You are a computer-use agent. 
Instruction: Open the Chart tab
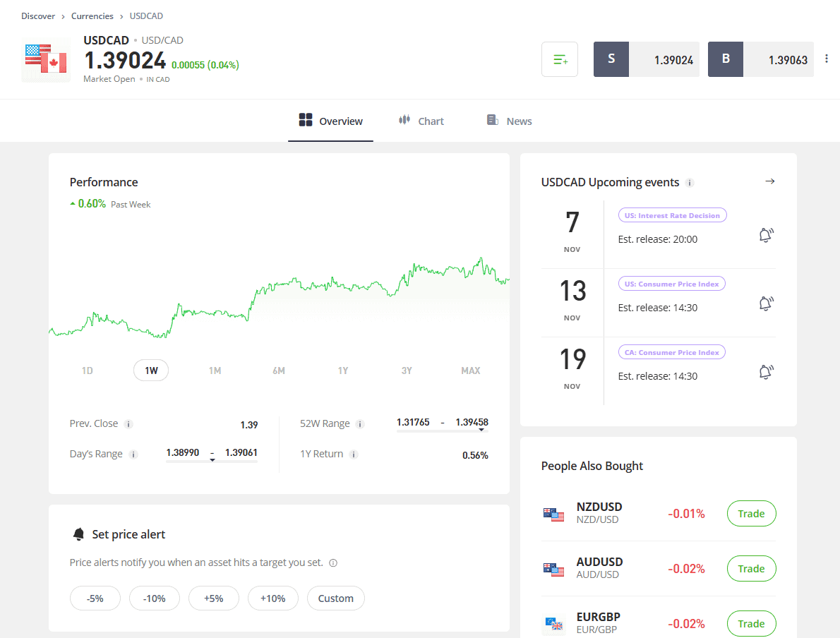[421, 121]
